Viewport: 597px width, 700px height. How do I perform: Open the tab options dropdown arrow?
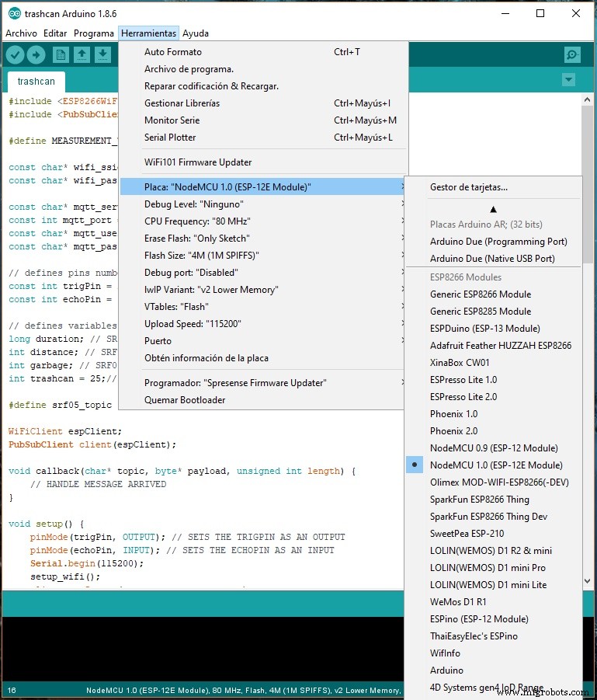coord(568,80)
